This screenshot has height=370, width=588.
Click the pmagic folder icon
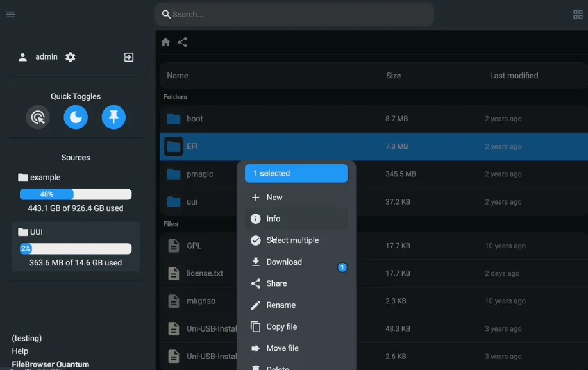(x=174, y=174)
